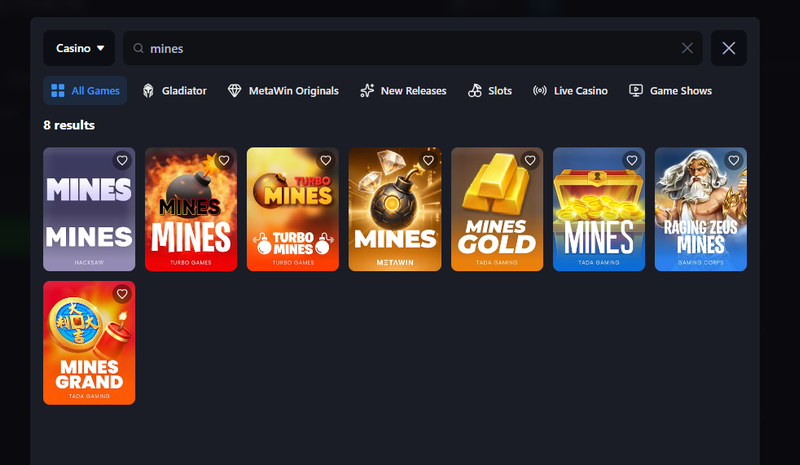The image size is (800, 465).
Task: Select the All Games tab
Action: coord(85,90)
